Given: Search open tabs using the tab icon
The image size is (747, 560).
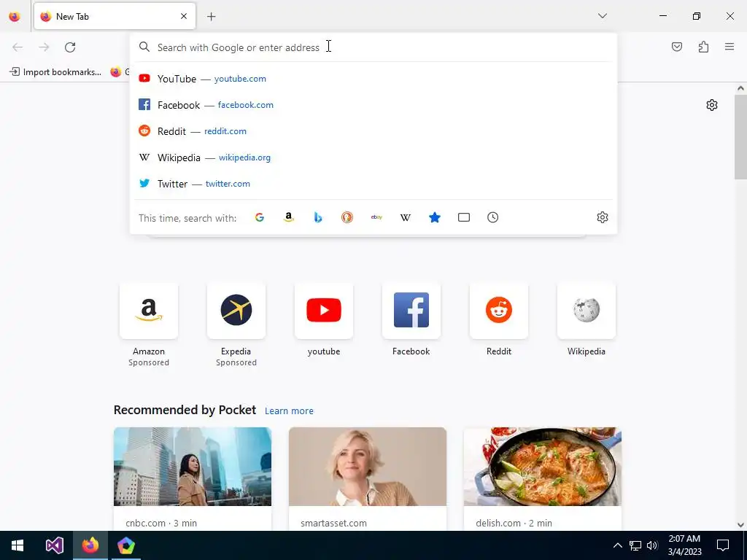Looking at the screenshot, I should (463, 217).
